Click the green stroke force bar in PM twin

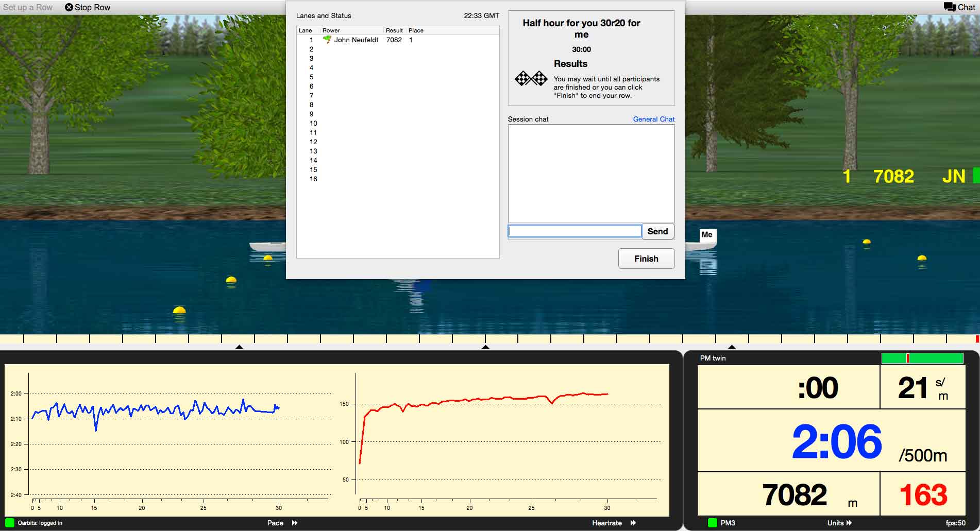click(922, 358)
